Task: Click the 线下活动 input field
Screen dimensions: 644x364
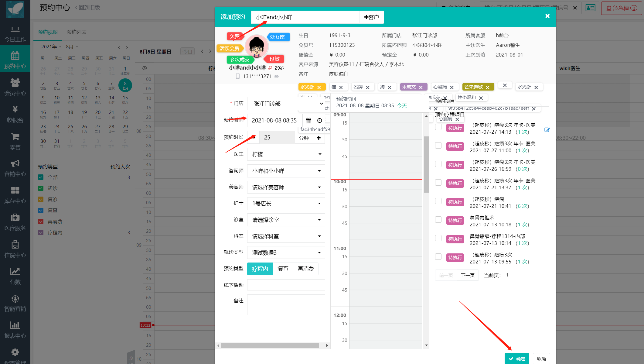Action: point(286,285)
